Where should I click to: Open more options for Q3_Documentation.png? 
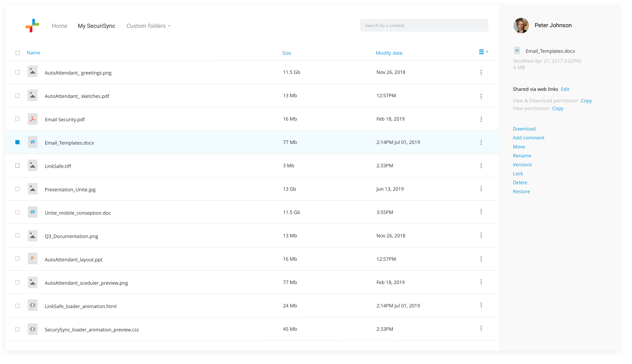[x=481, y=235]
